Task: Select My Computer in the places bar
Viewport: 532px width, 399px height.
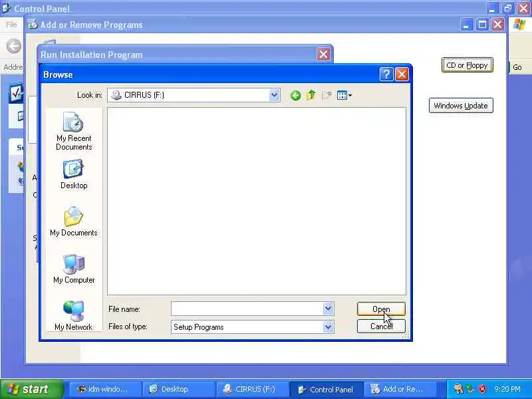Action: point(74,269)
